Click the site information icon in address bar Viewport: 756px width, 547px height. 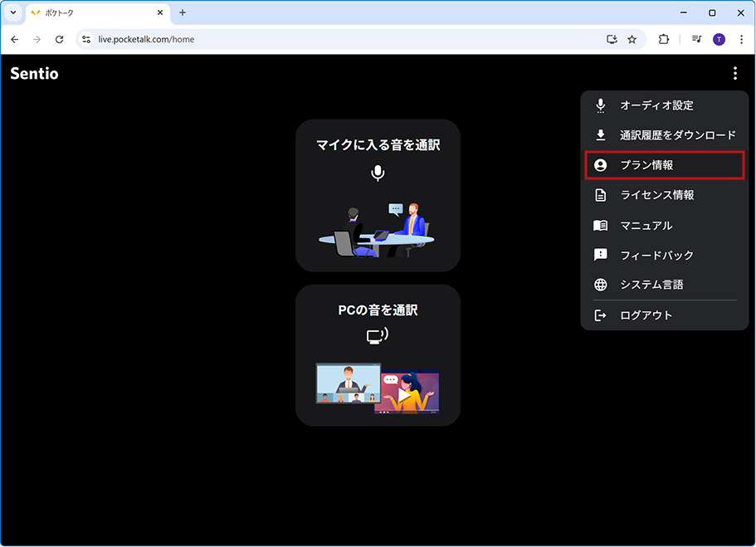[86, 40]
